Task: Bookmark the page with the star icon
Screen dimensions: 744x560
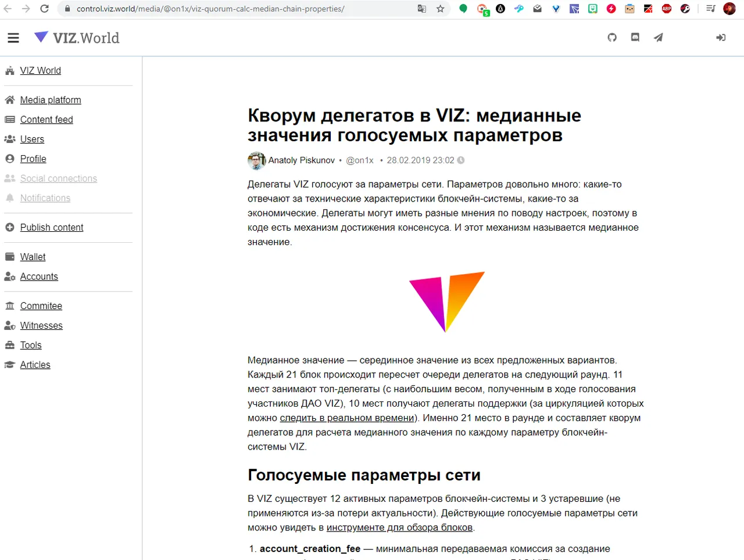Action: 440,9
